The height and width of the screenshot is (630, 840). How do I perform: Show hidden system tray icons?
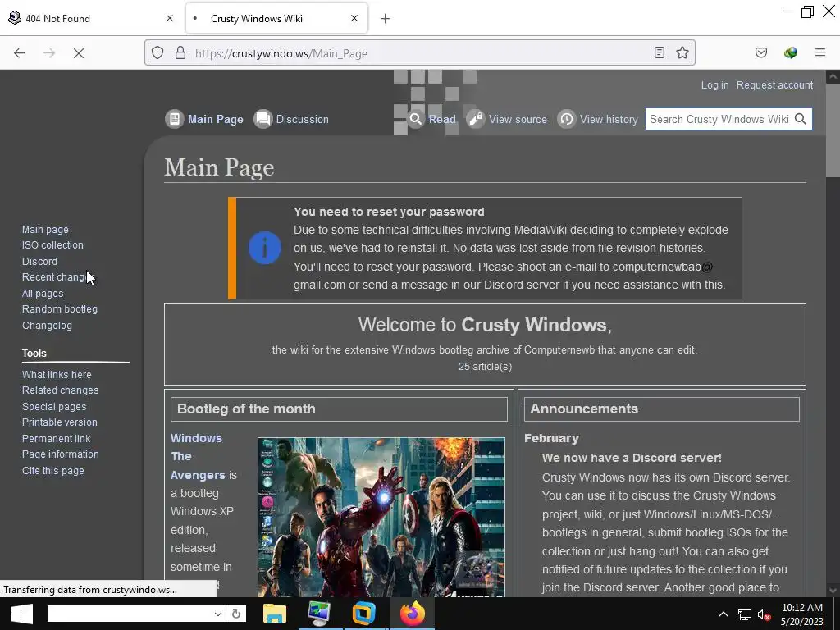pyautogui.click(x=724, y=614)
